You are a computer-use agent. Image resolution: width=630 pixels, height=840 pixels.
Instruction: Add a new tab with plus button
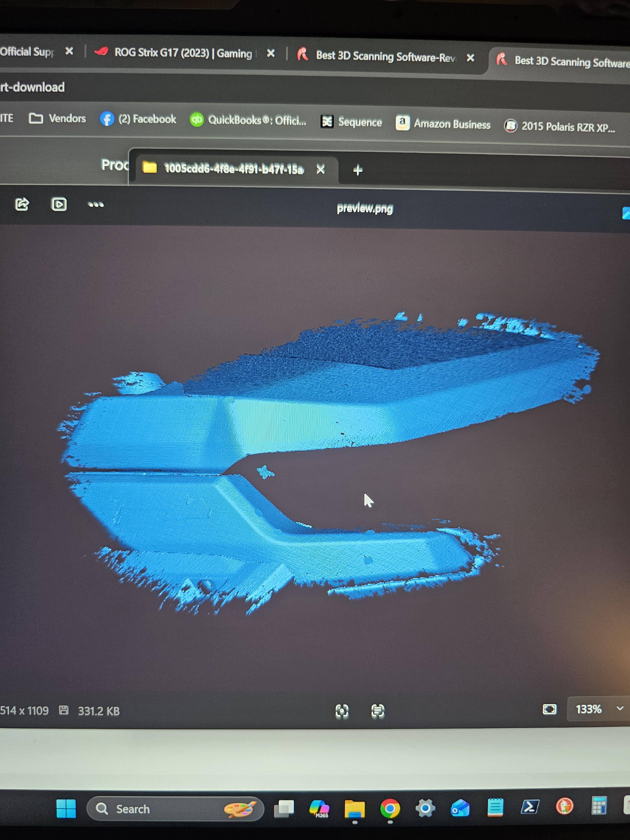[x=357, y=170]
